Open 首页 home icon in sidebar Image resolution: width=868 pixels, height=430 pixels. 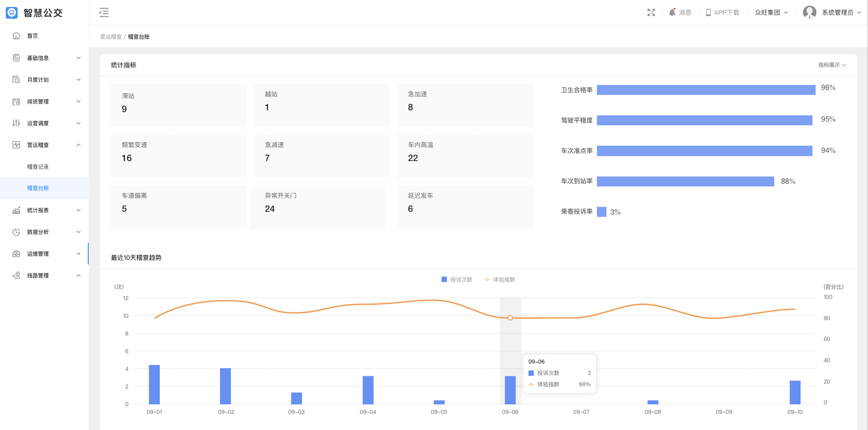pos(16,36)
